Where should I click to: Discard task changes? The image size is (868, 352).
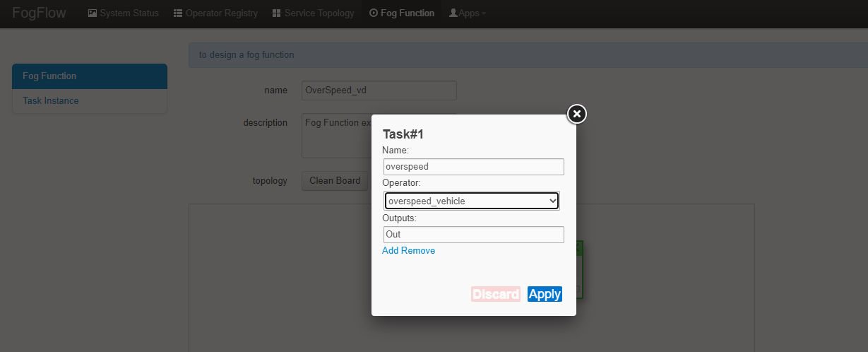click(x=496, y=294)
